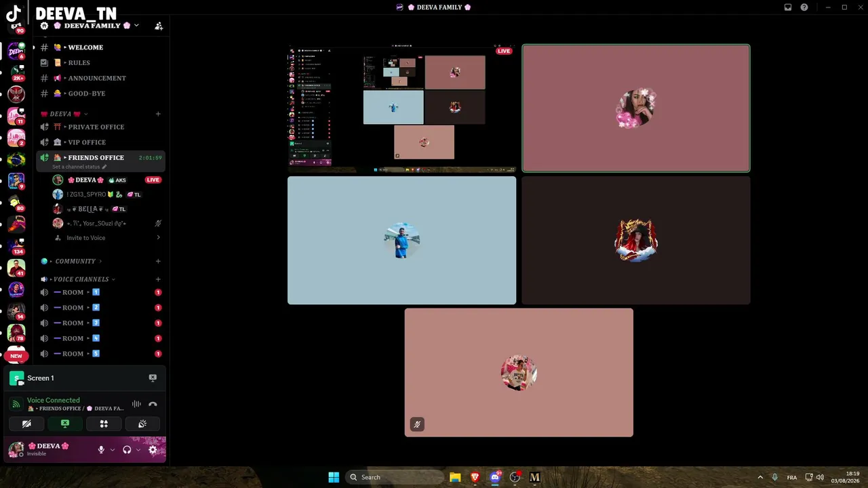The image size is (868, 488).
Task: Open File Explorer from the taskbar
Action: point(455,477)
